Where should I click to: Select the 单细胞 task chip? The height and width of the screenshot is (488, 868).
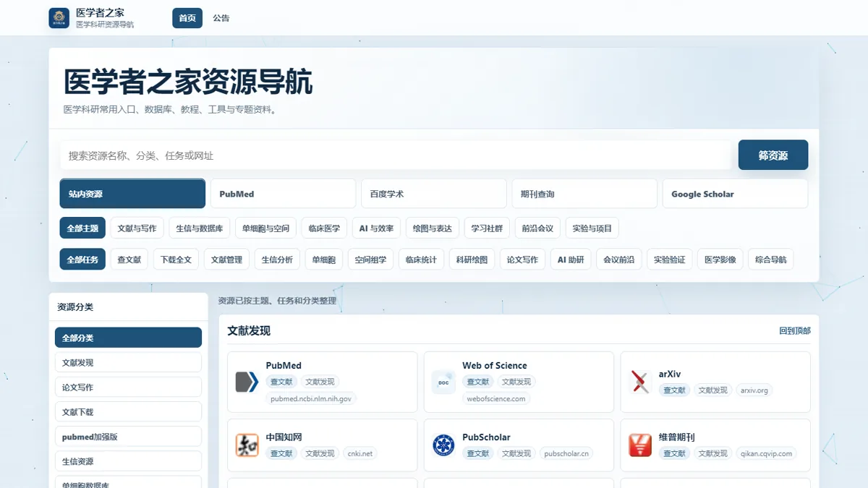[324, 260]
